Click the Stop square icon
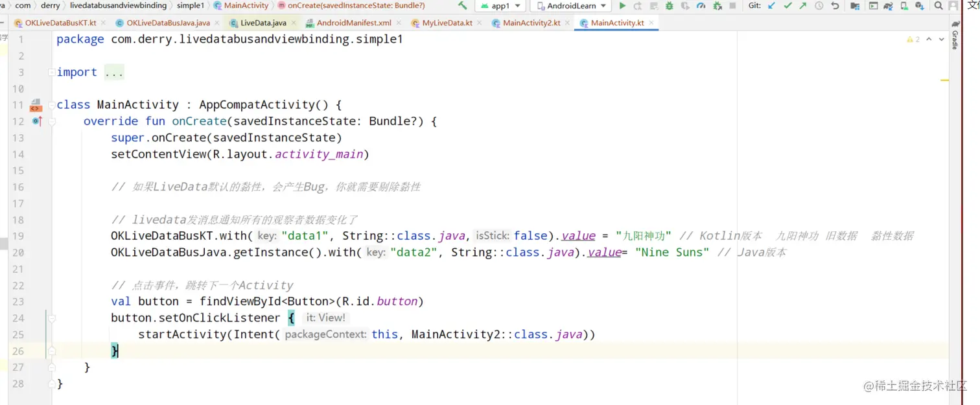Image resolution: width=980 pixels, height=405 pixels. click(732, 6)
